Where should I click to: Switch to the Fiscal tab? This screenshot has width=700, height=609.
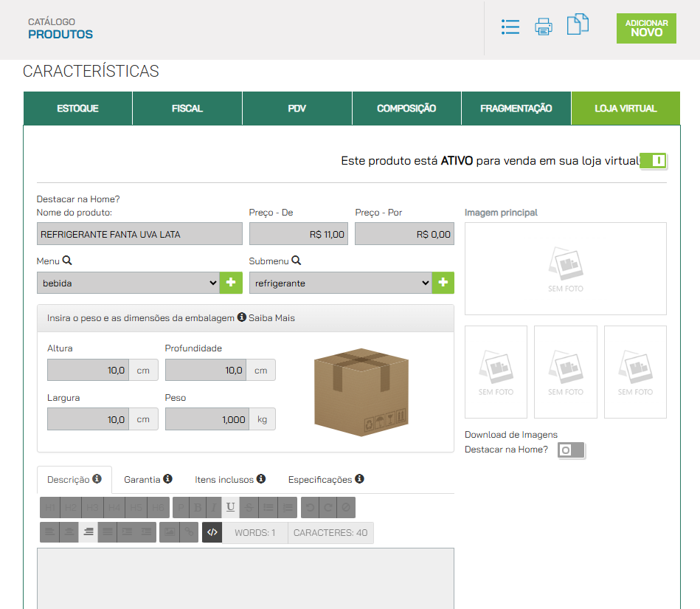point(187,109)
